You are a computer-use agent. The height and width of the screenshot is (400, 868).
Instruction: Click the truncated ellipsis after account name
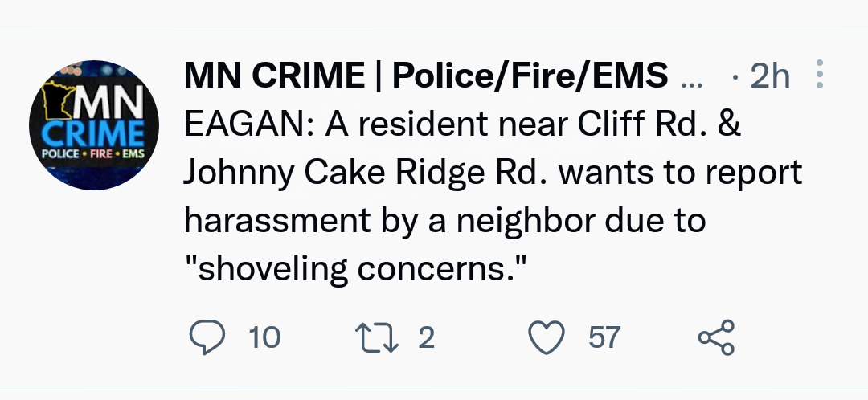click(690, 78)
